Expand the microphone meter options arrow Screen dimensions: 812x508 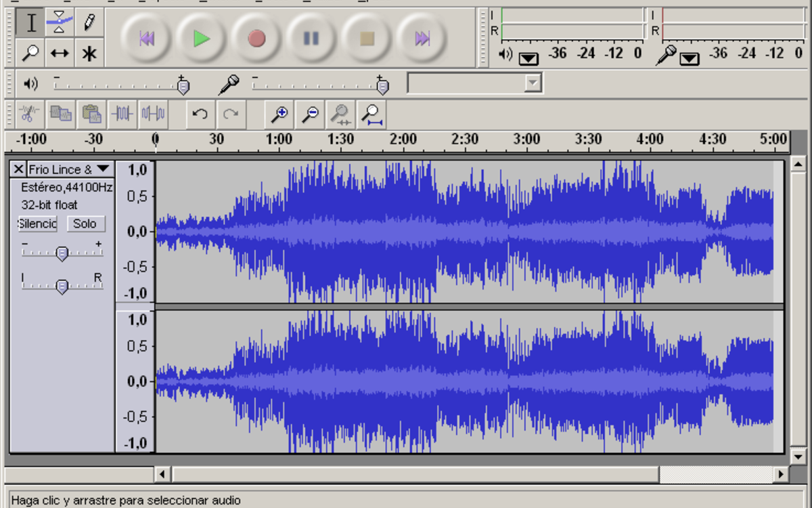point(689,58)
